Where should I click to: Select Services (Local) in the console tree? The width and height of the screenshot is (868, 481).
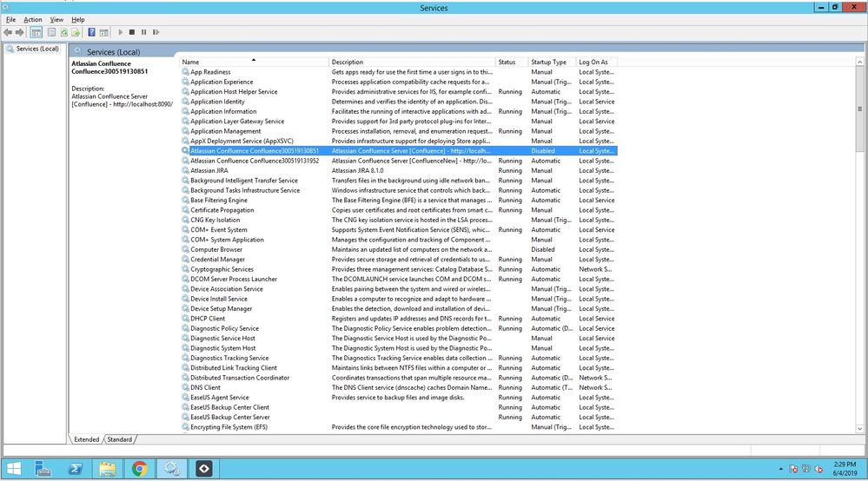[37, 49]
